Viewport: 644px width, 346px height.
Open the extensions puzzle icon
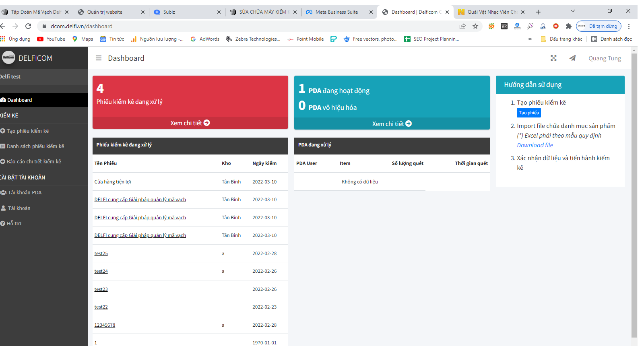tap(568, 26)
